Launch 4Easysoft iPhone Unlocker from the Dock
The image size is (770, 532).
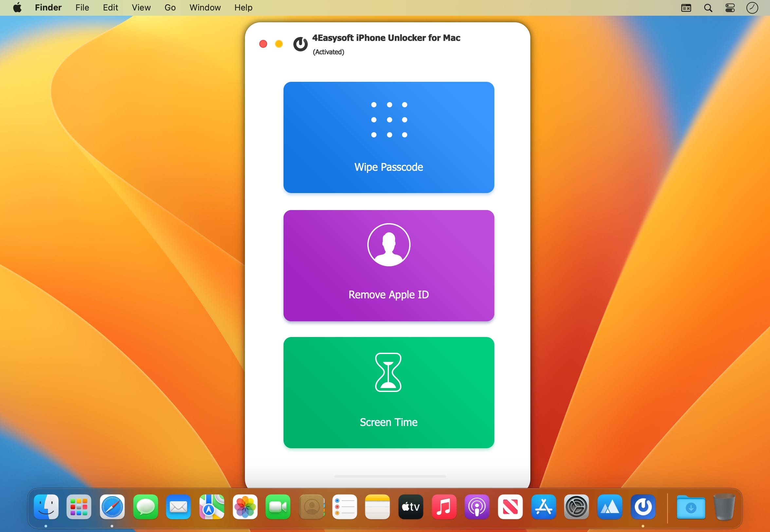coord(643,507)
